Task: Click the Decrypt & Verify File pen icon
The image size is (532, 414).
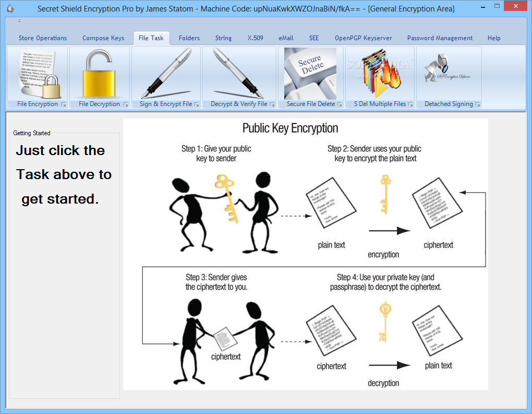Action: click(x=239, y=74)
